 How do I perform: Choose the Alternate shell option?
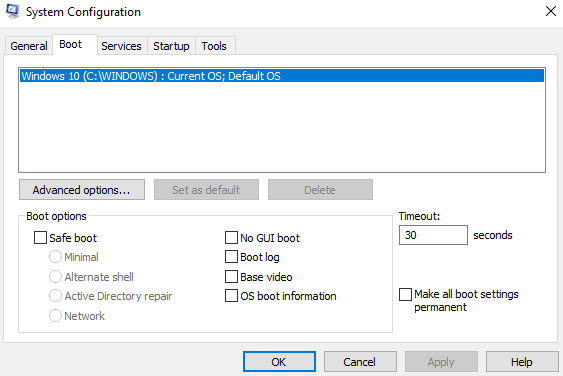55,277
